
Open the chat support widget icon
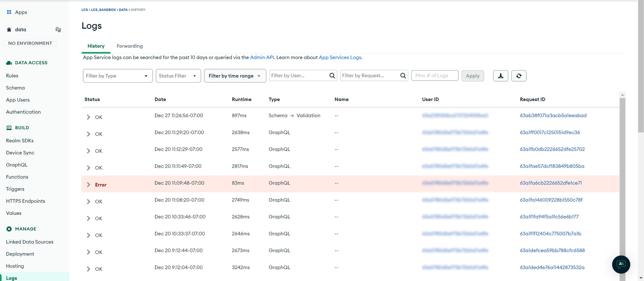point(621,264)
